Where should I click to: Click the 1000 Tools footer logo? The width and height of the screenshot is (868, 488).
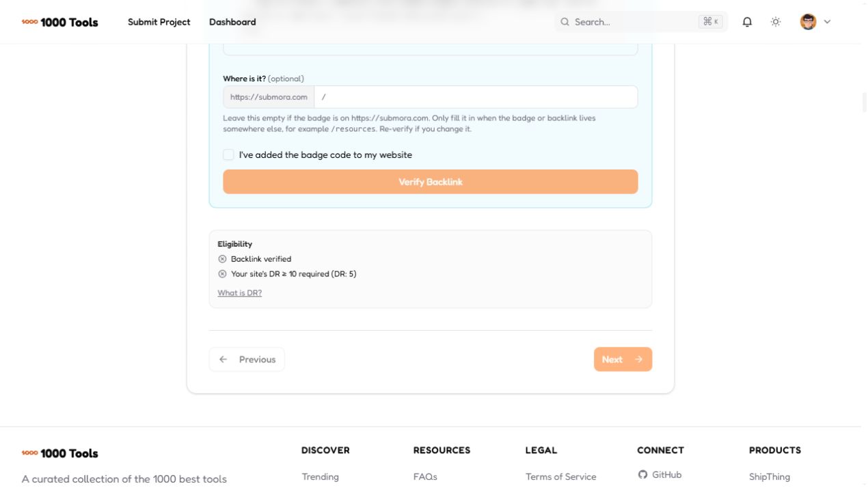(60, 453)
